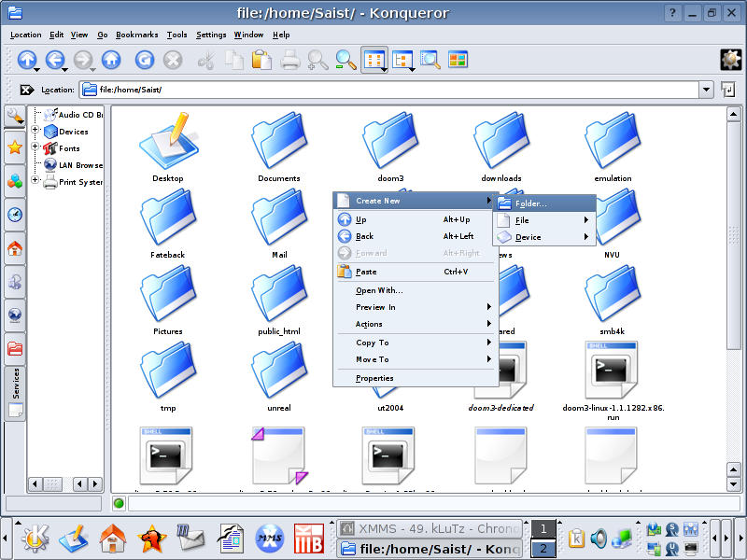Viewport: 747px width, 560px height.
Task: Select the Services sidebar tab
Action: coord(15,383)
